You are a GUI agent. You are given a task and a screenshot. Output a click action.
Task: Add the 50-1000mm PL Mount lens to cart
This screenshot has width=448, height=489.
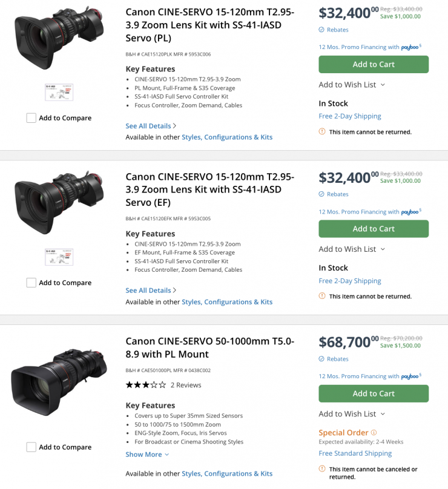coord(374,393)
